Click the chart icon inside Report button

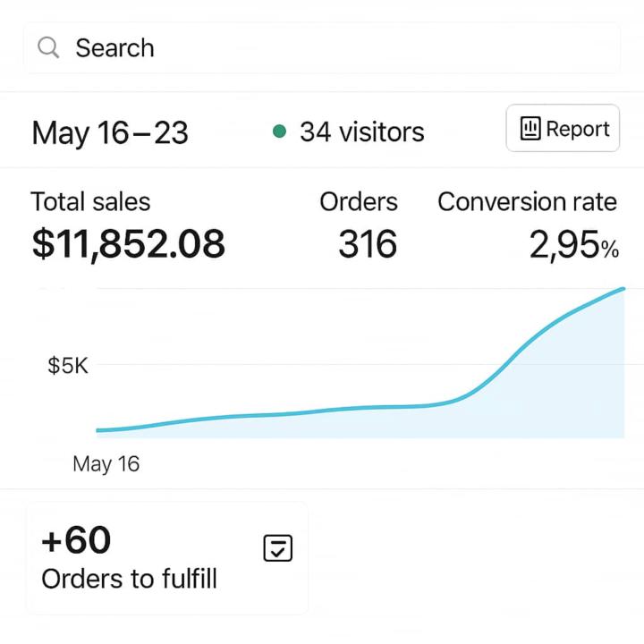[x=530, y=129]
